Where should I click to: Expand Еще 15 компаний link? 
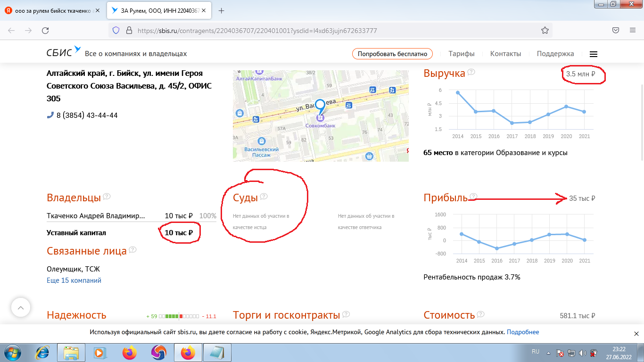[74, 280]
